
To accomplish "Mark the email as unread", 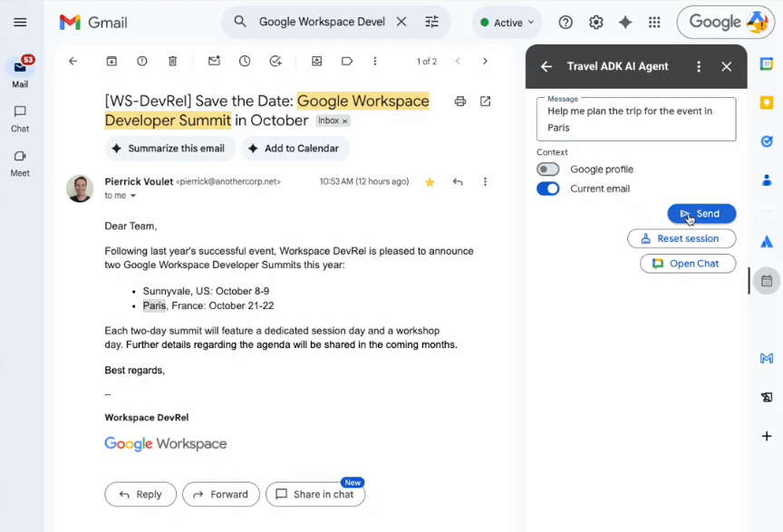I will pyautogui.click(x=213, y=61).
